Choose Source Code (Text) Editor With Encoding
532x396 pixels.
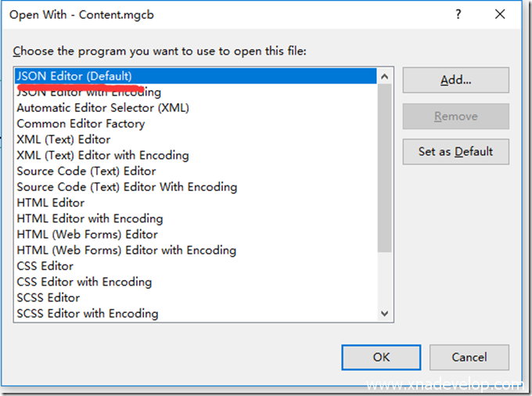[127, 187]
